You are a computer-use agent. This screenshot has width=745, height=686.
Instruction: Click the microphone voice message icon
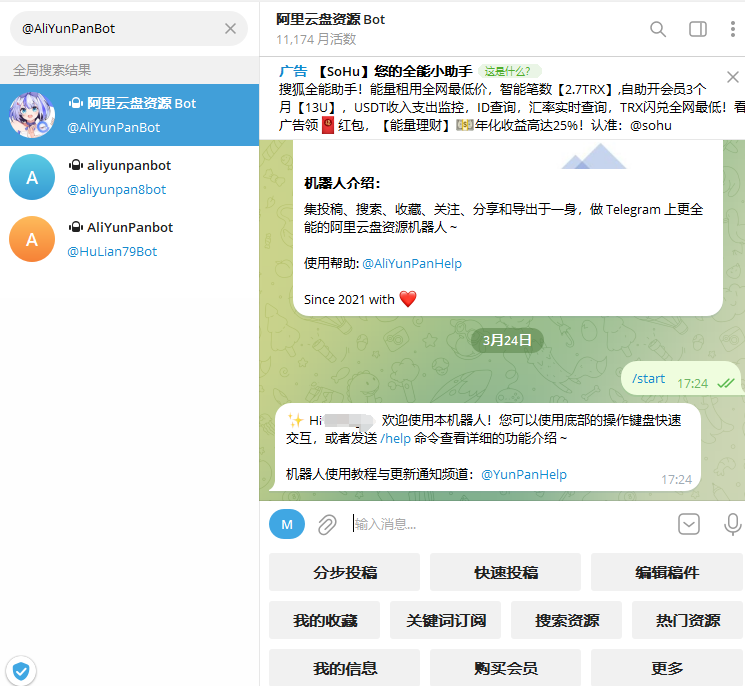click(732, 524)
